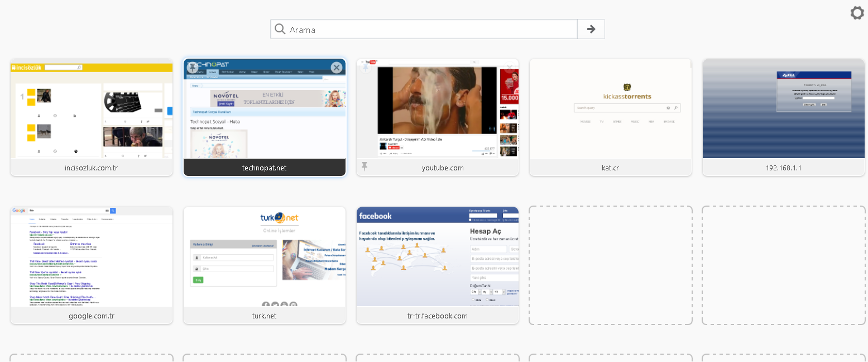Screen dimensions: 868x362
Task: Click the pushpin beside the youtube.com label
Action: 365,166
